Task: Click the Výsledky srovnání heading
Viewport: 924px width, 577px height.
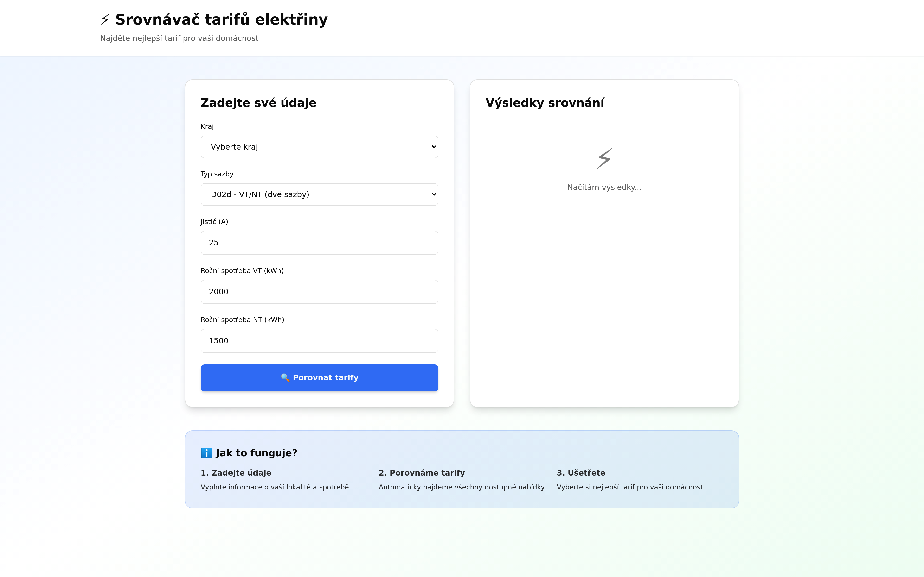Action: click(x=545, y=103)
